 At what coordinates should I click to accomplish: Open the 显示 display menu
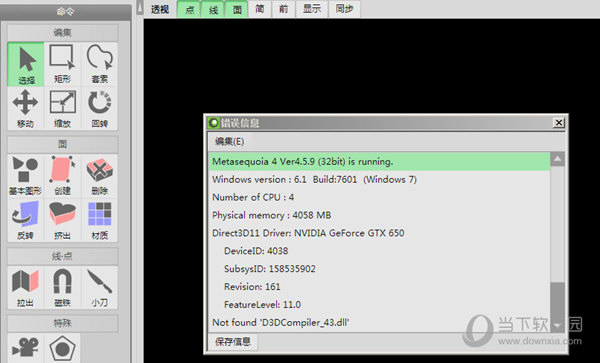tap(312, 9)
